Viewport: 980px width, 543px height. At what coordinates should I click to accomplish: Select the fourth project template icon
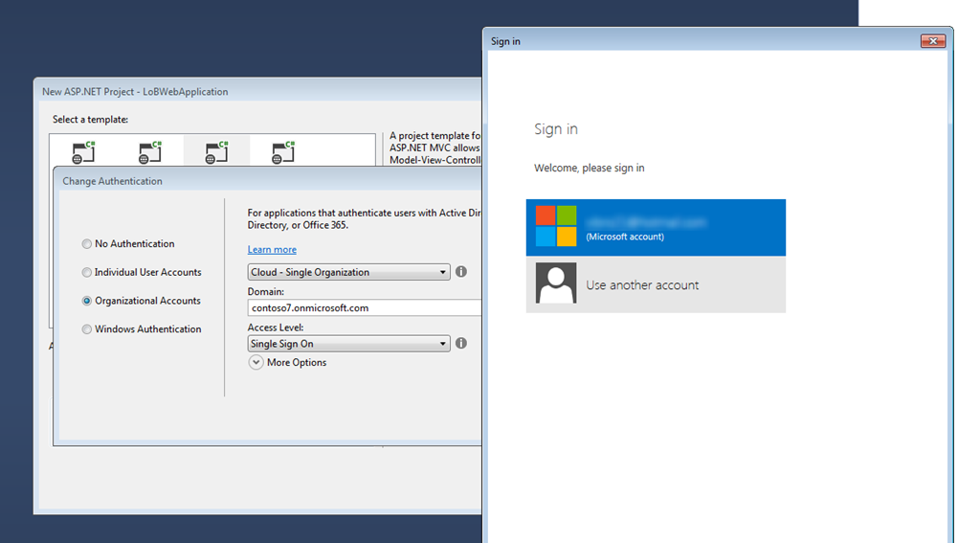283,152
